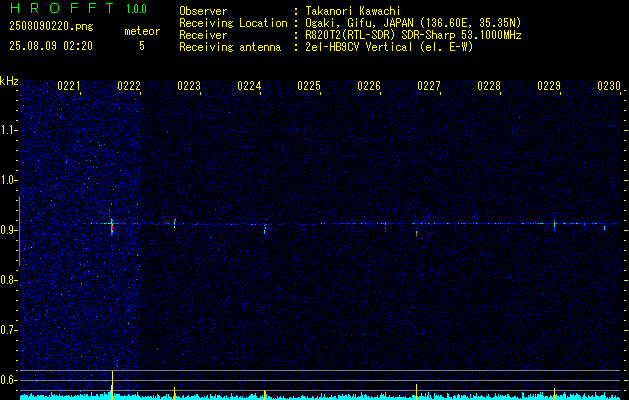Click frequency axis label 0.7

click(8, 330)
